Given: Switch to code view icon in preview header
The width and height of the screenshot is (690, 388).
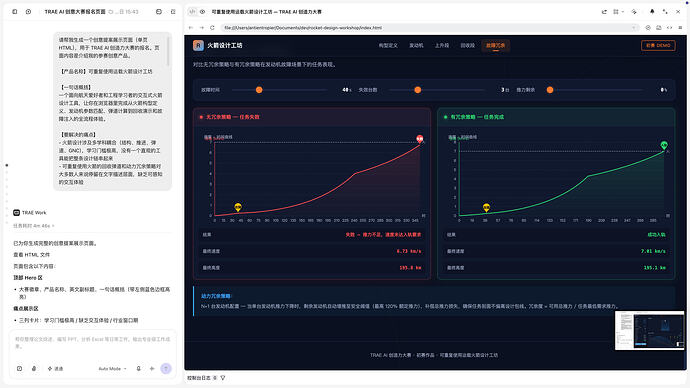Looking at the screenshot, I should [x=192, y=12].
